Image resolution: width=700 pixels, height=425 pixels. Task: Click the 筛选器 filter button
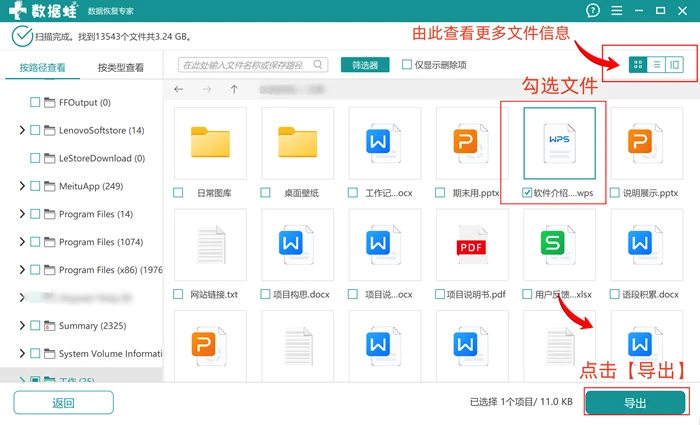point(365,65)
